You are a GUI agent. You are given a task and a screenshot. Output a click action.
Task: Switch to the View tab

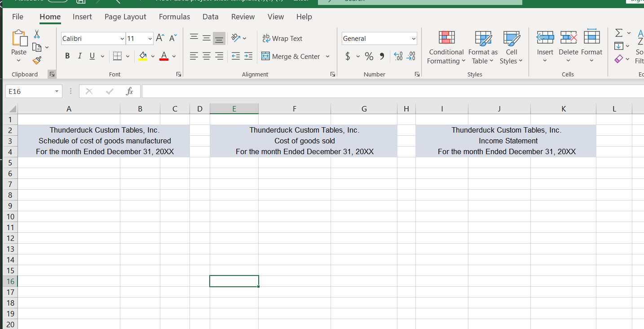click(x=276, y=17)
